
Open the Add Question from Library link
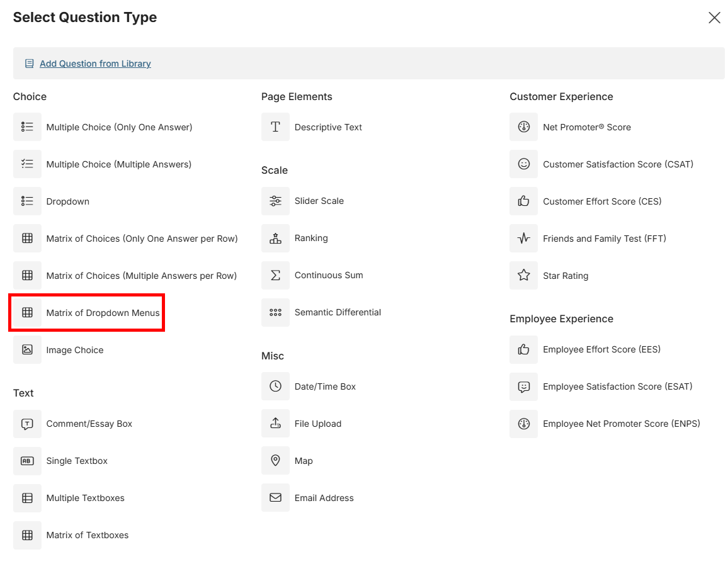[95, 64]
